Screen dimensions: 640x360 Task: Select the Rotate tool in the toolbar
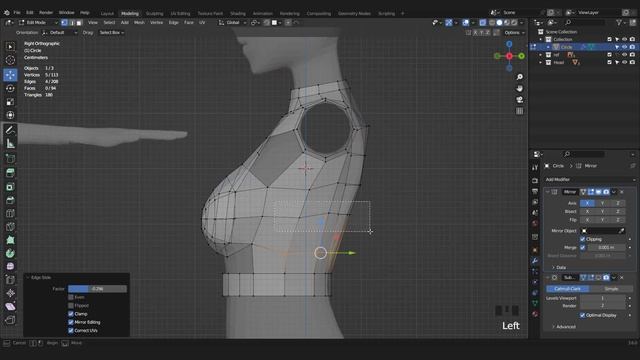10,88
